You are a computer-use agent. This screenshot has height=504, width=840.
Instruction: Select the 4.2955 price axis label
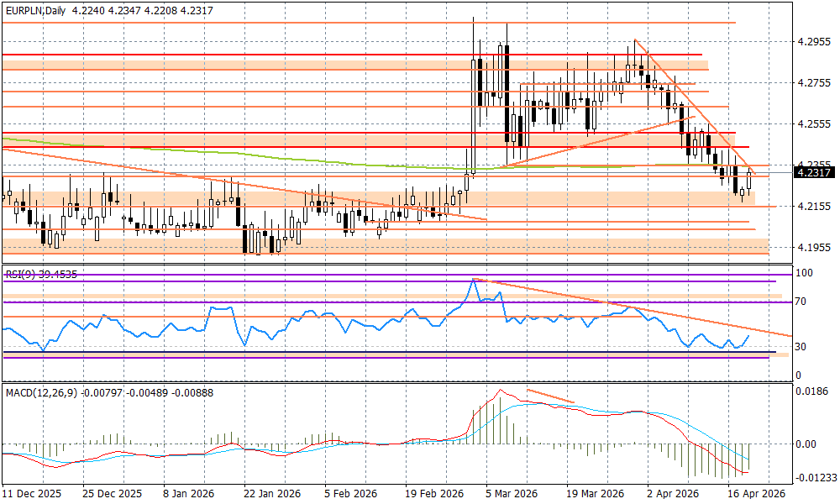point(813,41)
